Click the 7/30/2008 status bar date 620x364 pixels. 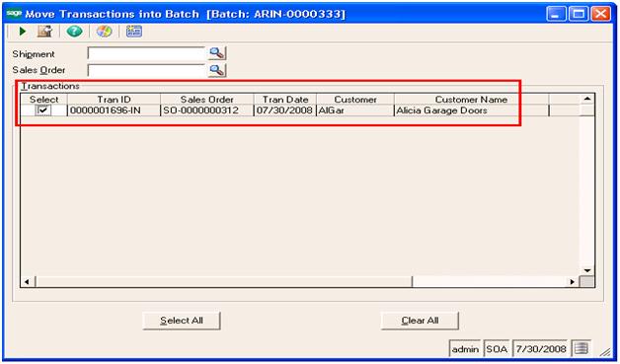click(540, 349)
